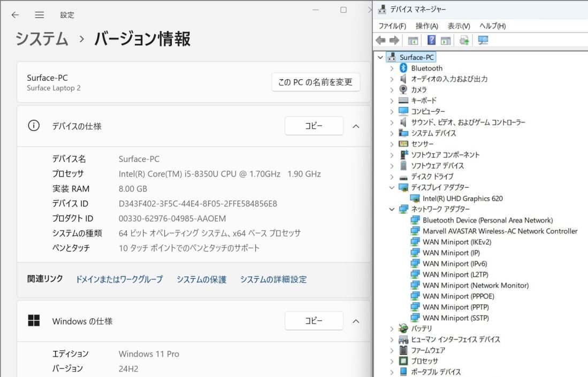Select WAN Miniport (IP) entry
Image resolution: width=588 pixels, height=377 pixels.
pyautogui.click(x=451, y=253)
